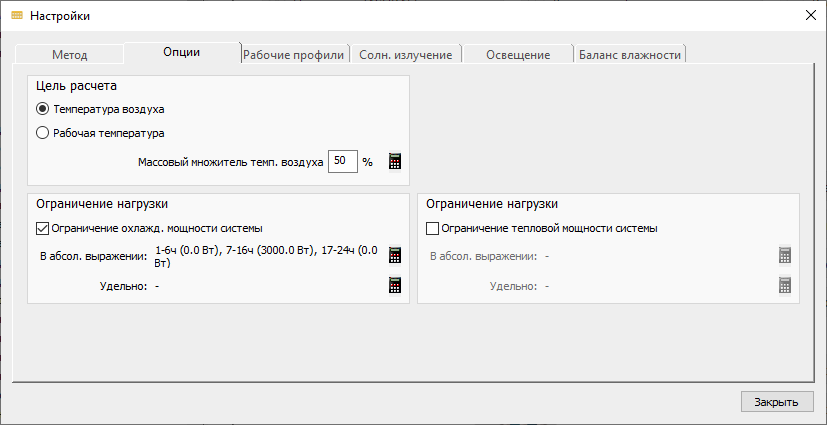Image resolution: width=827 pixels, height=425 pixels.
Task: Open the Баланс влажности tab
Action: click(630, 55)
